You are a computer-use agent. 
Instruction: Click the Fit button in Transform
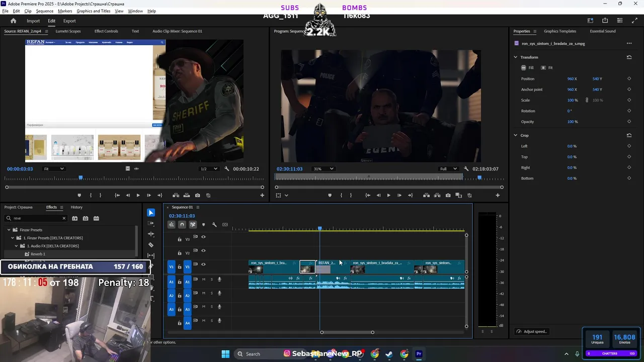(547, 68)
